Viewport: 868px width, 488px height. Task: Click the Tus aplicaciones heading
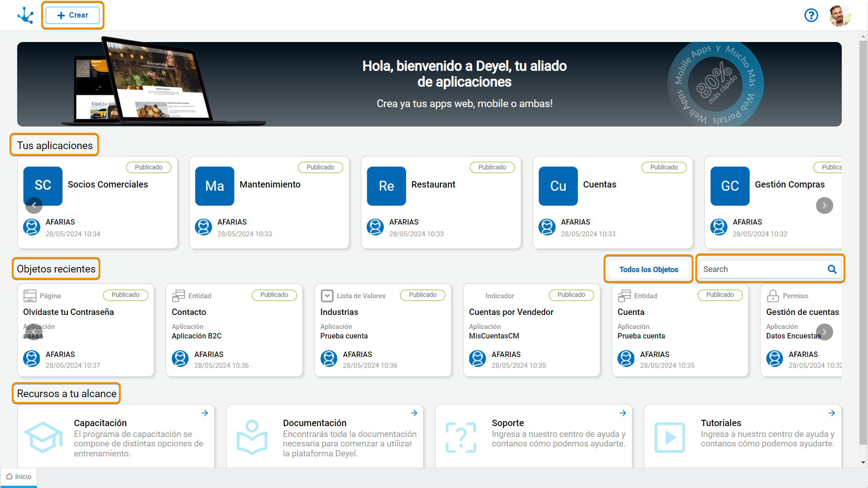click(55, 145)
